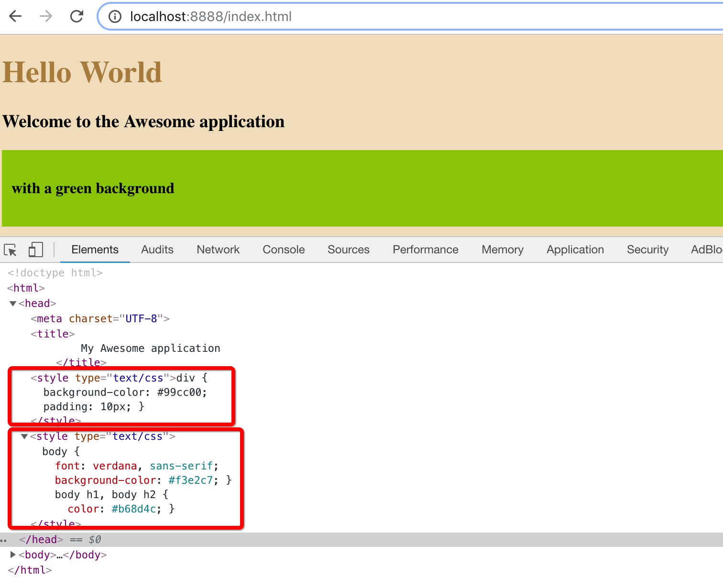Activate the inspect element picker icon

pyautogui.click(x=10, y=250)
